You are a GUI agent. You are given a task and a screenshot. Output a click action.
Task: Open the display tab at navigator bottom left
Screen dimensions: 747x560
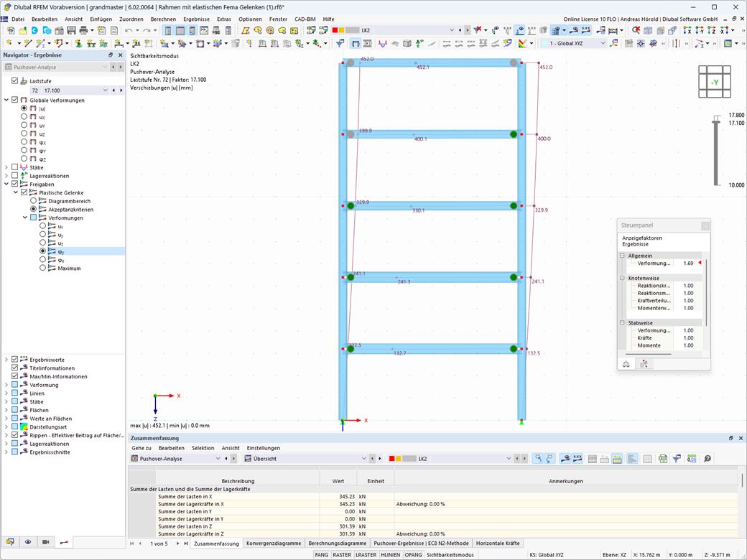click(10, 542)
